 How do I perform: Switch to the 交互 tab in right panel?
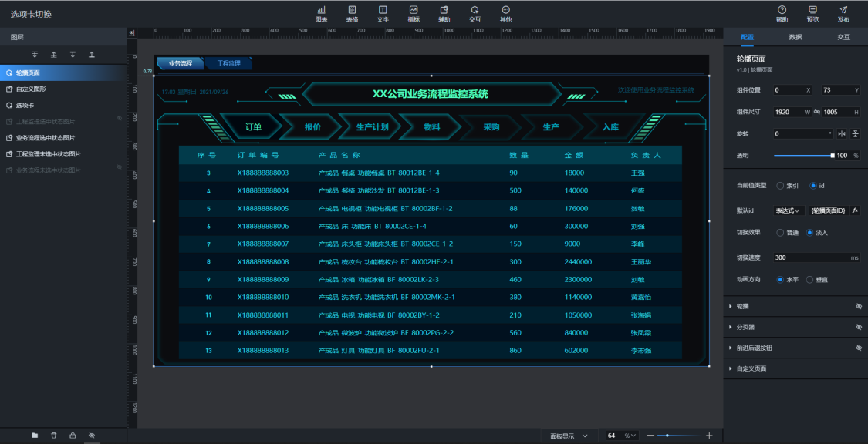click(x=843, y=37)
